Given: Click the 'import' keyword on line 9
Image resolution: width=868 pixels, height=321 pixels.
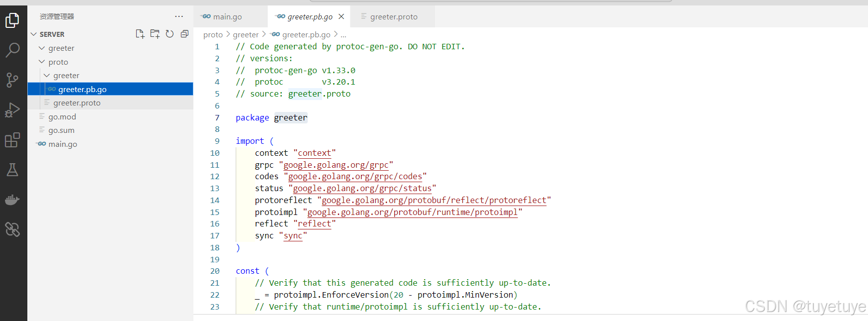Looking at the screenshot, I should click(x=250, y=141).
